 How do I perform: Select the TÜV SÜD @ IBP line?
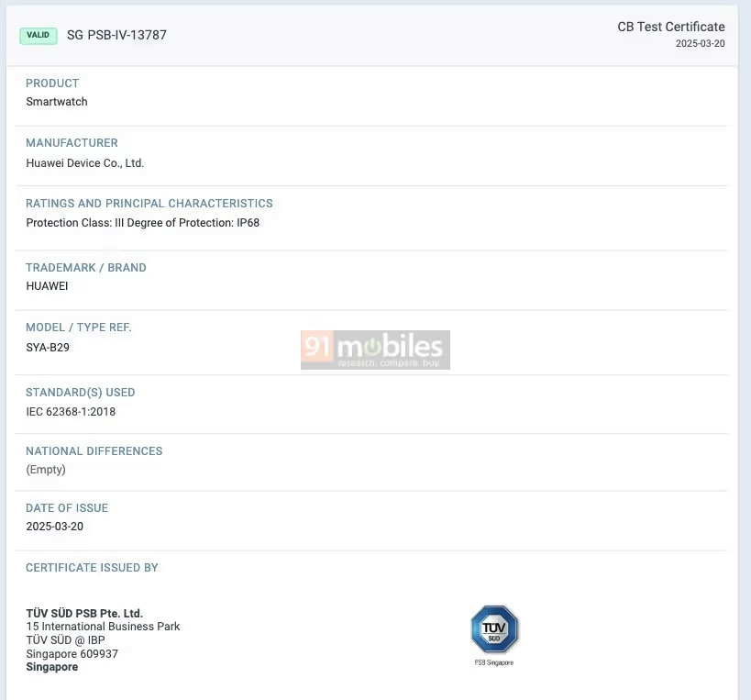point(65,640)
